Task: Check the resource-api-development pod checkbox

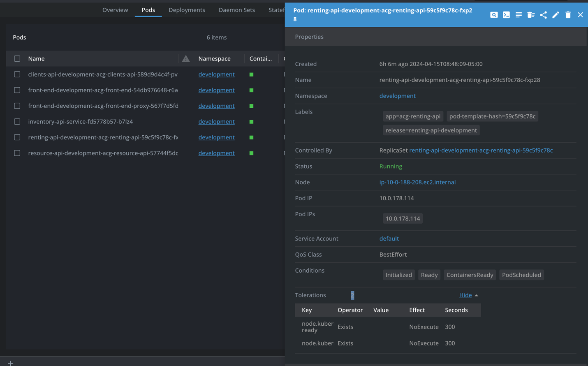Action: tap(17, 153)
